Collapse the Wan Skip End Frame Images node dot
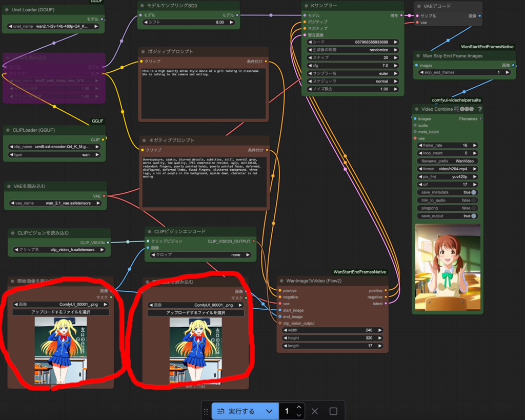525x420 pixels. tap(418, 56)
